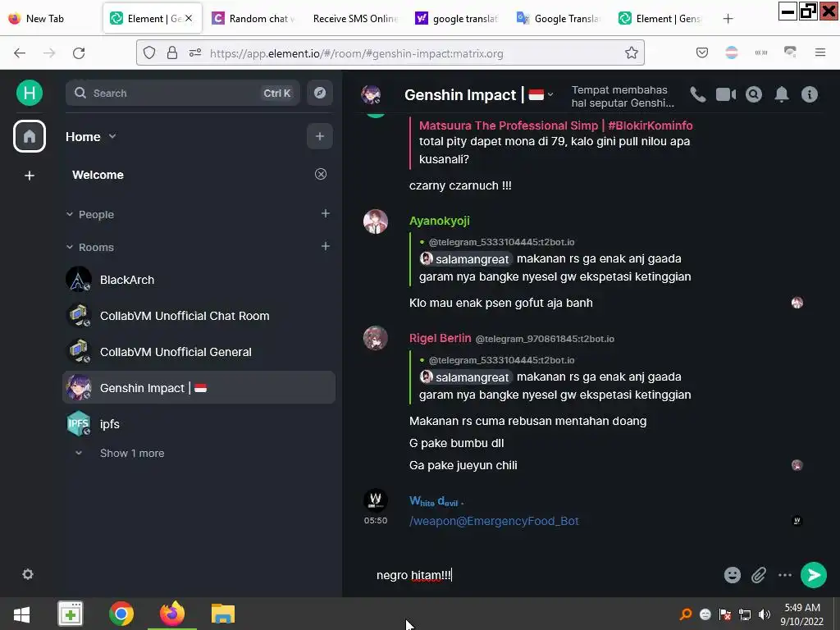Open Windows Start menu
This screenshot has height=630, width=840.
coord(21,614)
